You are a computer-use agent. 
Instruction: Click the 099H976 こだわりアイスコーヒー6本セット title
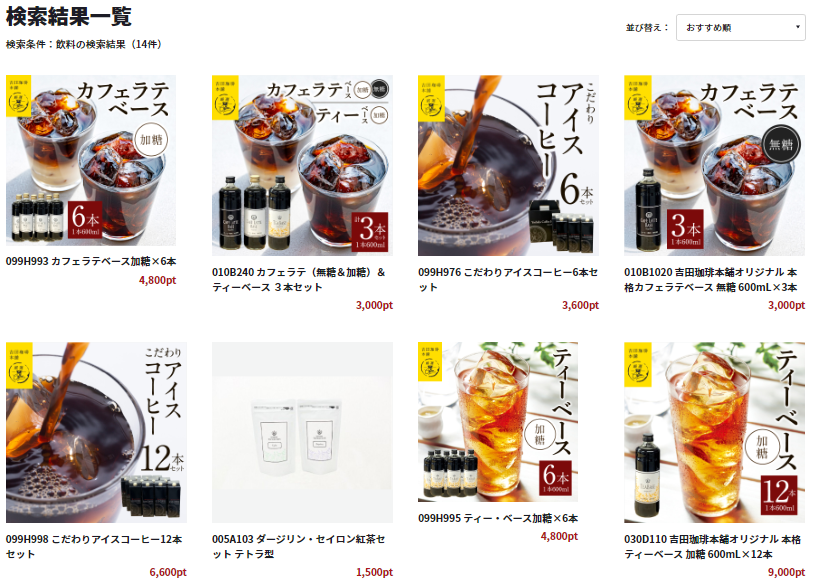pos(508,280)
